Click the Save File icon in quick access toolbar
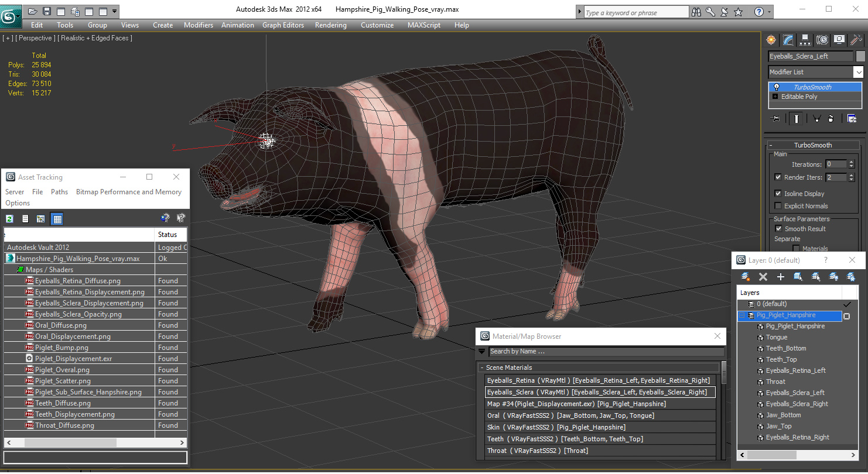Viewport: 868px width, 474px height. point(46,11)
